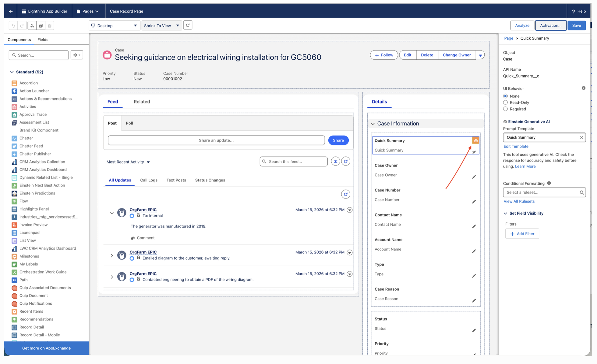Expand the Emailed diagram post
This screenshot has width=597, height=364.
pyautogui.click(x=112, y=256)
